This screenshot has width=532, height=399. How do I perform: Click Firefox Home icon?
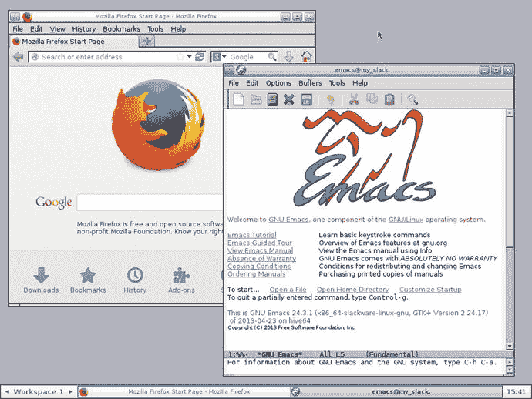(x=306, y=56)
